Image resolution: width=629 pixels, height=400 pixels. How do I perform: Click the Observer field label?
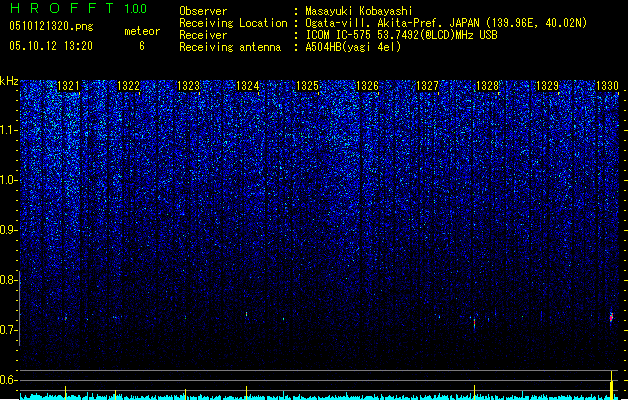203,11
